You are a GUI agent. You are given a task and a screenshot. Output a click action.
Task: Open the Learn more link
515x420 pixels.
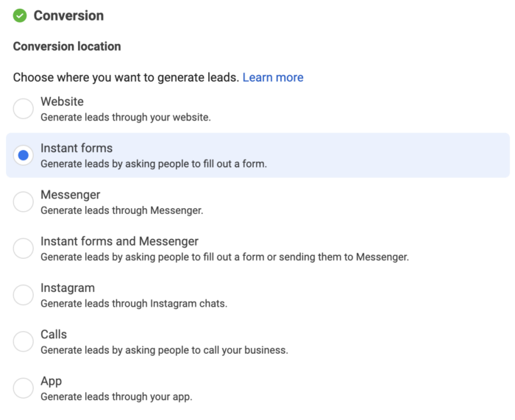click(x=273, y=77)
